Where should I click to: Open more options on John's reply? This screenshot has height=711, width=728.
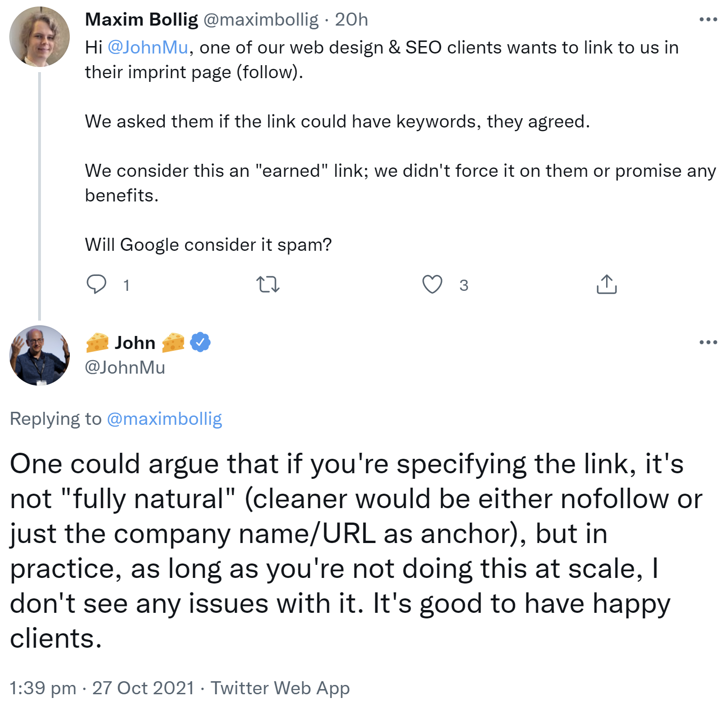click(x=708, y=342)
